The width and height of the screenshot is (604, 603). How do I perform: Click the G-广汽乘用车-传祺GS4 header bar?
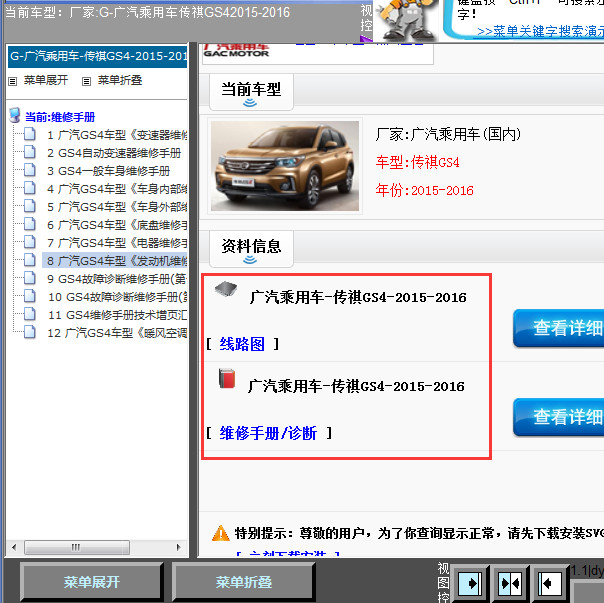point(97,56)
